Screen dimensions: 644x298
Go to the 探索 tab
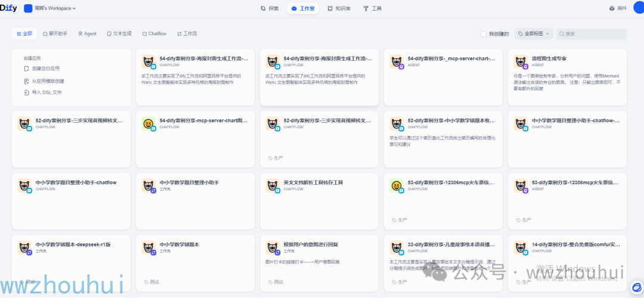(270, 8)
